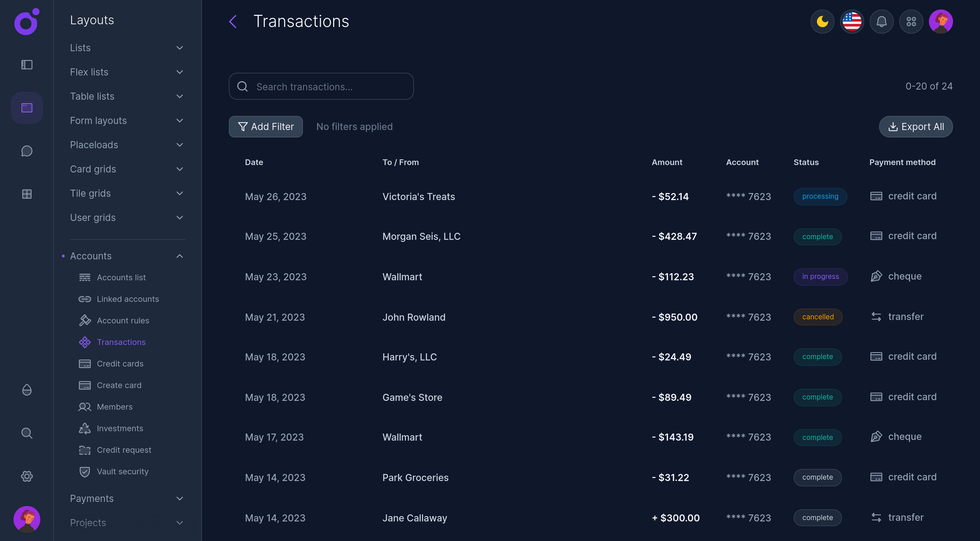
Task: Click the Credit cards icon in Accounts section
Action: pyautogui.click(x=84, y=363)
